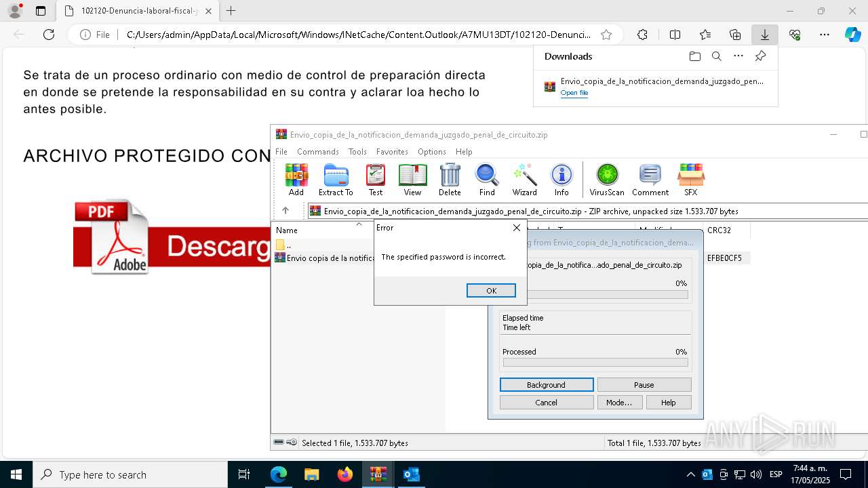
Task: Open the WinRAR Help menu
Action: pyautogui.click(x=464, y=152)
